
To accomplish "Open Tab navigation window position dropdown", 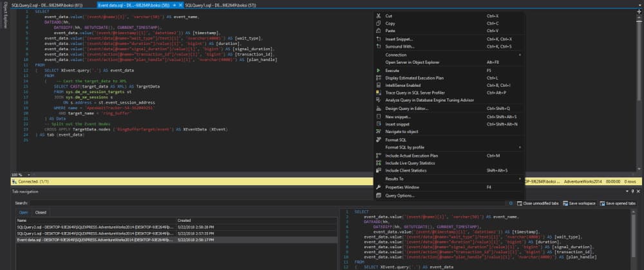I will (x=627, y=192).
